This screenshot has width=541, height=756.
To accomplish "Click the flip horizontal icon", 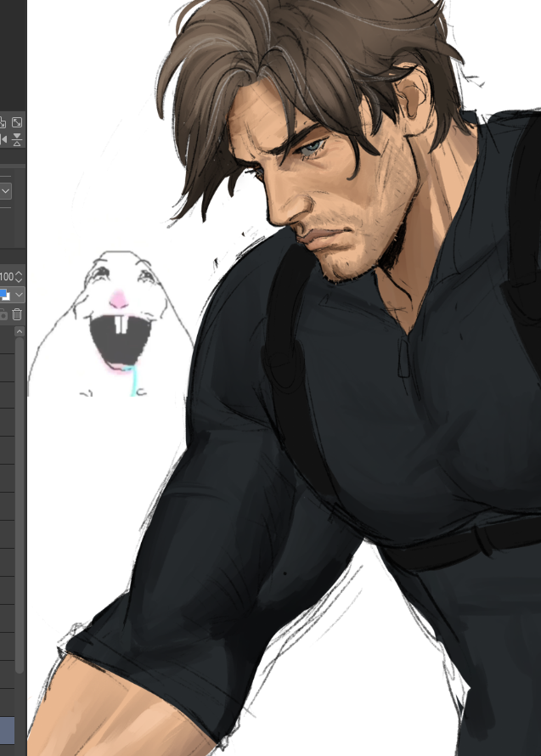I will pos(3,140).
